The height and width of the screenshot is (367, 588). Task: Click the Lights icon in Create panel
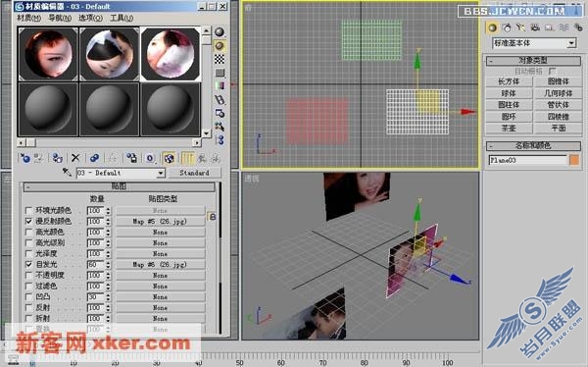click(x=520, y=27)
